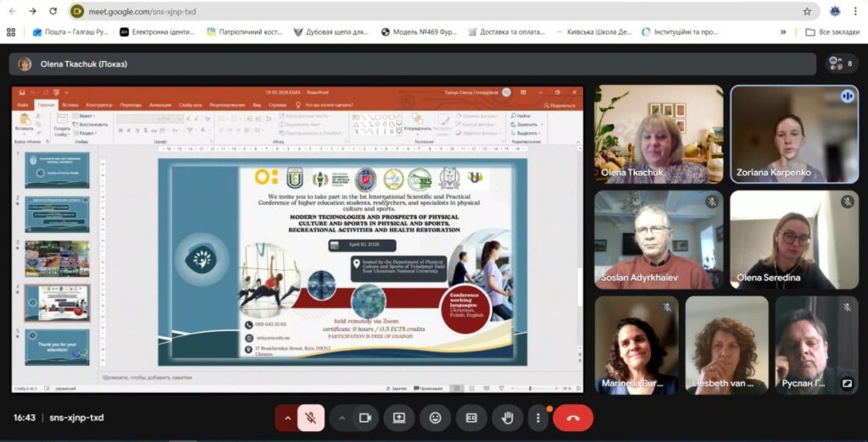Click Soslan Adyrkhaiev's video tile

pos(659,240)
